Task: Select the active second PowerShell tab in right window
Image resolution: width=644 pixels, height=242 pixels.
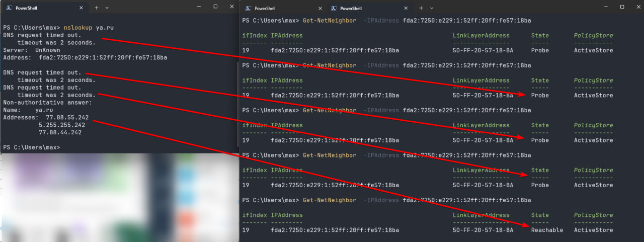Action: coord(352,9)
